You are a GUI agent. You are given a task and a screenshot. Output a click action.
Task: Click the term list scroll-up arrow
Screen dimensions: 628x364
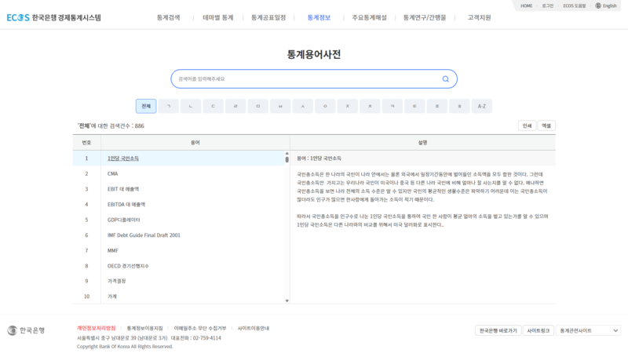click(x=287, y=154)
